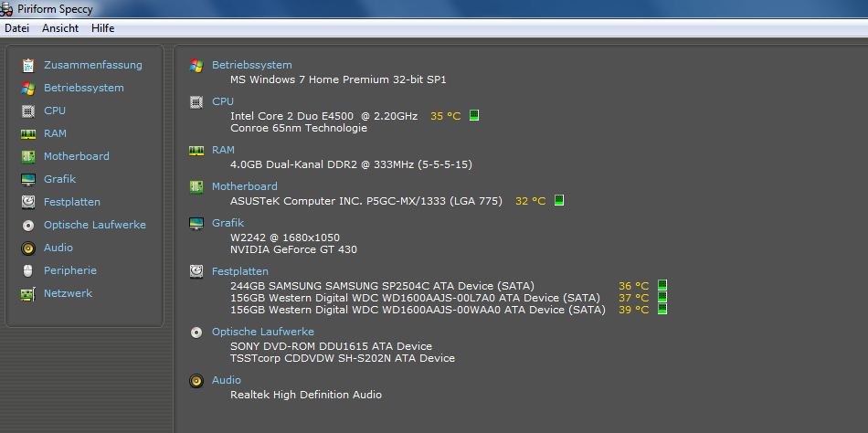
Task: Select Peripherie in the sidebar
Action: click(x=70, y=270)
